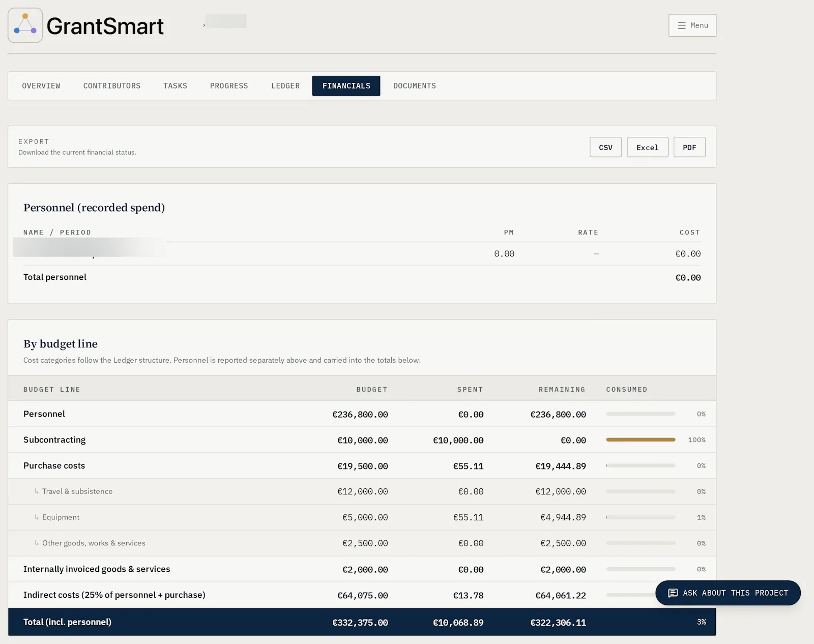814x644 pixels.
Task: Export financials as PDF
Action: 689,148
